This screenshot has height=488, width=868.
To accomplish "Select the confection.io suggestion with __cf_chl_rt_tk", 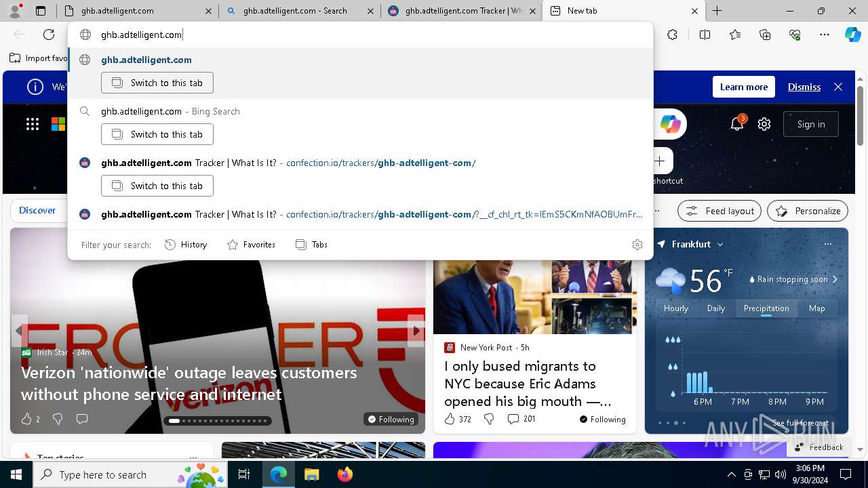I will click(361, 214).
